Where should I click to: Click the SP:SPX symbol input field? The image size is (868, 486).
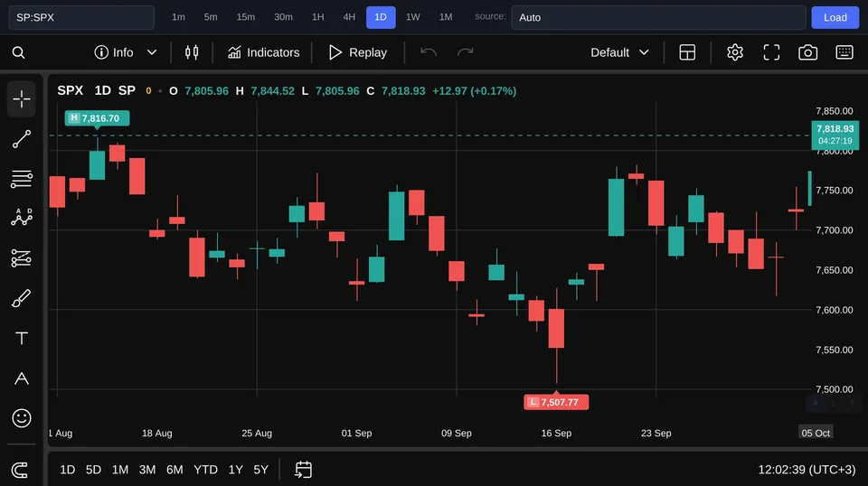(81, 17)
